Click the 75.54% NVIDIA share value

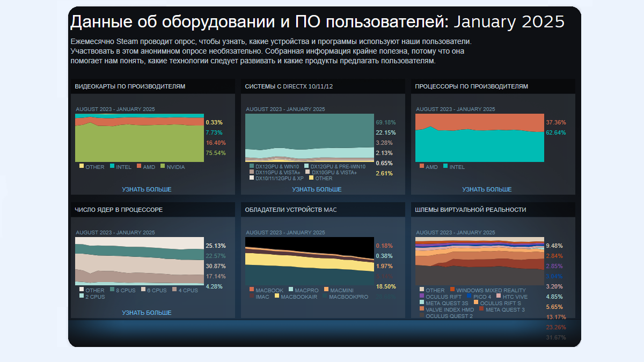point(216,153)
